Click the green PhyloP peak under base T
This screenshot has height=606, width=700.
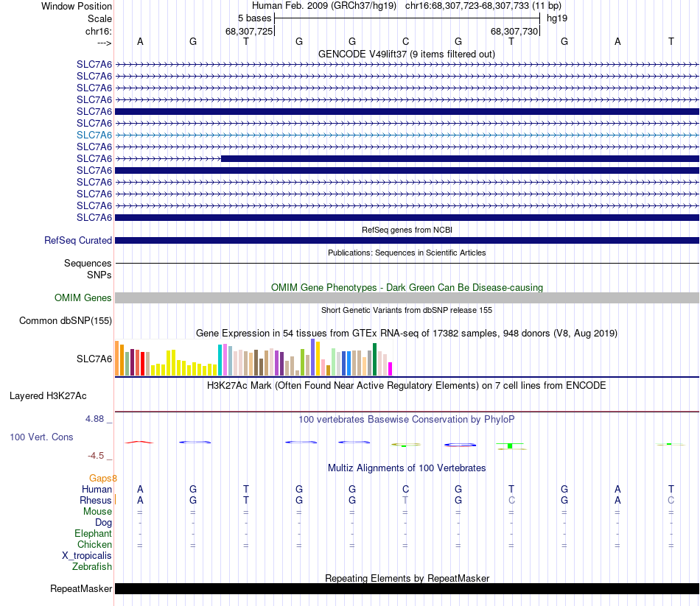point(511,445)
